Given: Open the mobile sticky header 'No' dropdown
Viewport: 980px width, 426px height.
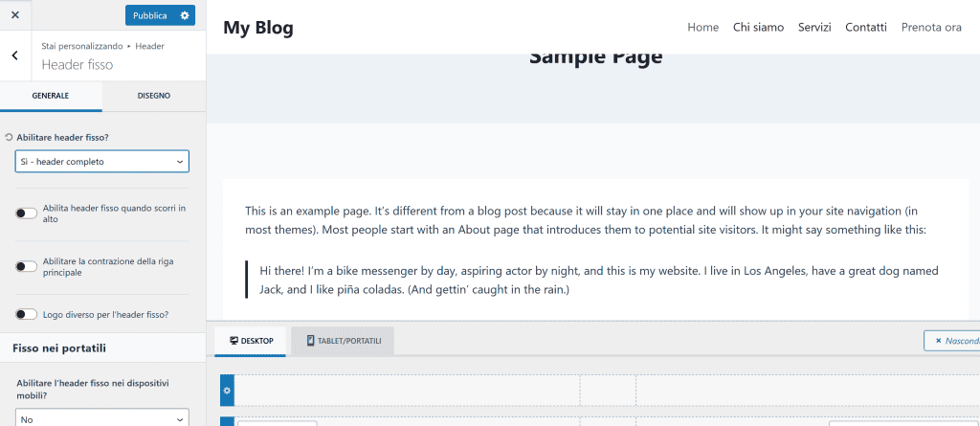Looking at the screenshot, I should (101, 419).
